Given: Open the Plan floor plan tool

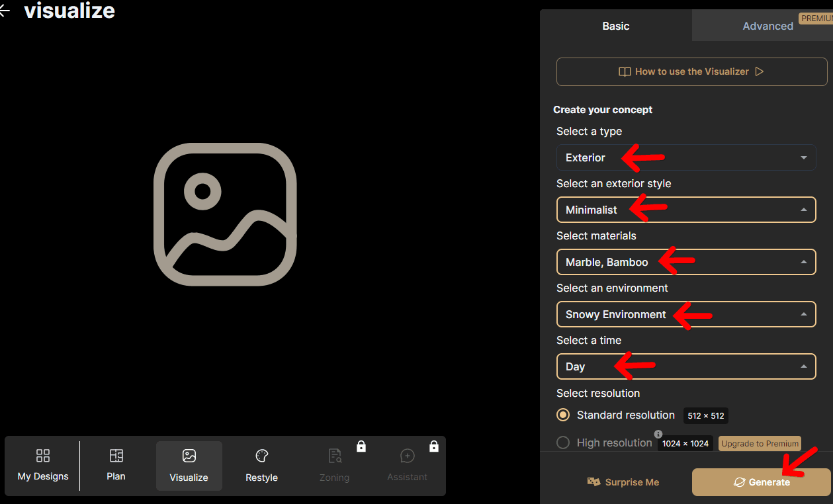Looking at the screenshot, I should coord(116,456).
